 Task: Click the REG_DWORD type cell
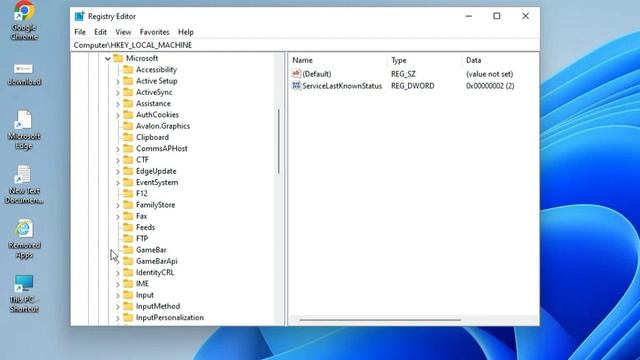coord(413,86)
